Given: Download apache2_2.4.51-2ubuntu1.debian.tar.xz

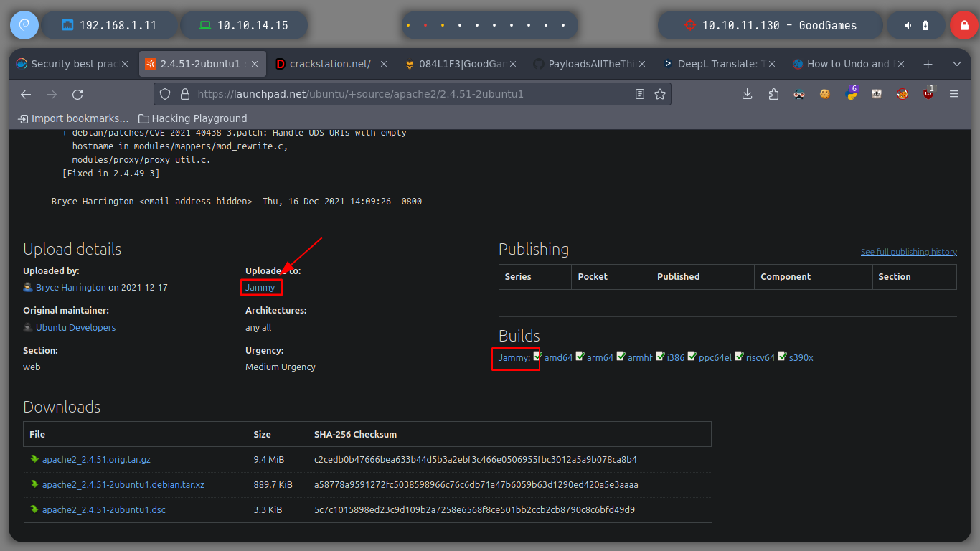Looking at the screenshot, I should click(123, 484).
